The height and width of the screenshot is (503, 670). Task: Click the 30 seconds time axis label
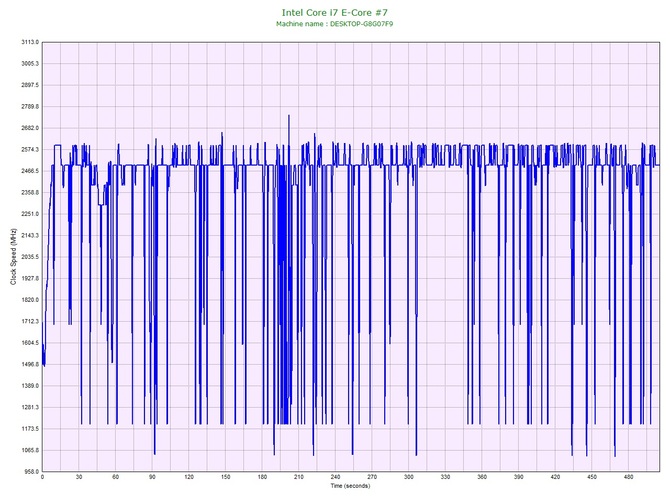coord(79,477)
